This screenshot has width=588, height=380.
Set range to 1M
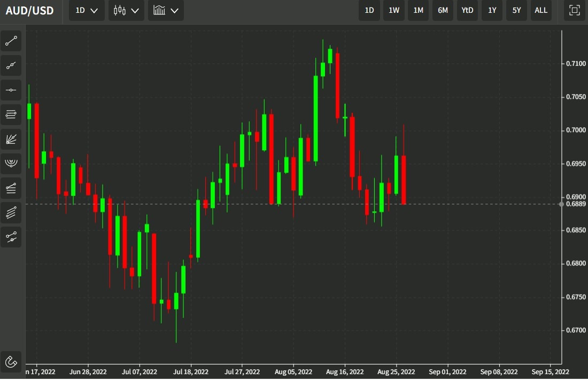tap(418, 11)
